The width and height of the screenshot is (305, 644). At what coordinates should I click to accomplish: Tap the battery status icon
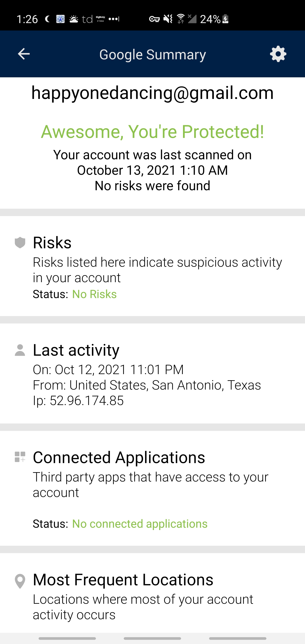[226, 19]
